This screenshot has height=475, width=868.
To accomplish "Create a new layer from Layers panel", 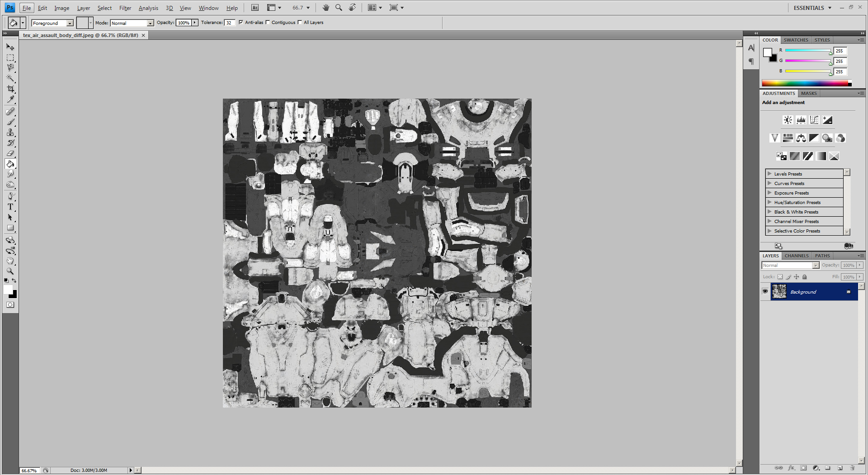I will [840, 468].
